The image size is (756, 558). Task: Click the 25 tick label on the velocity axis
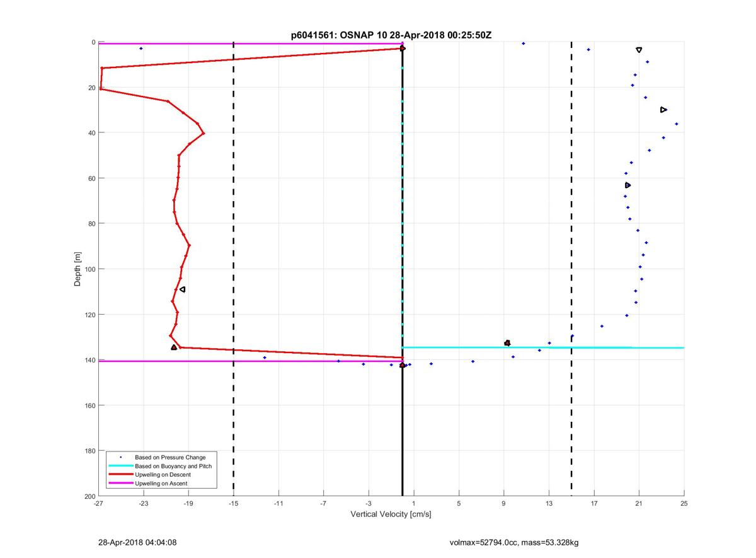(684, 503)
